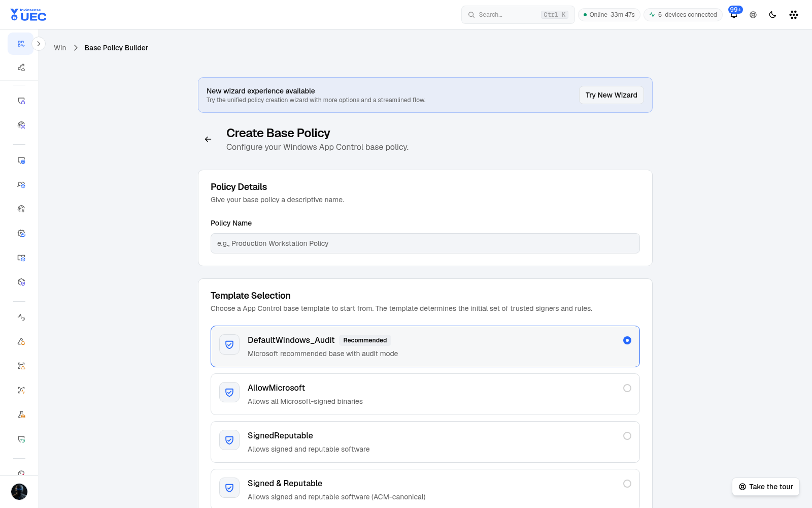Open the fingerprint-scan sidebar icon

pyautogui.click(x=21, y=125)
